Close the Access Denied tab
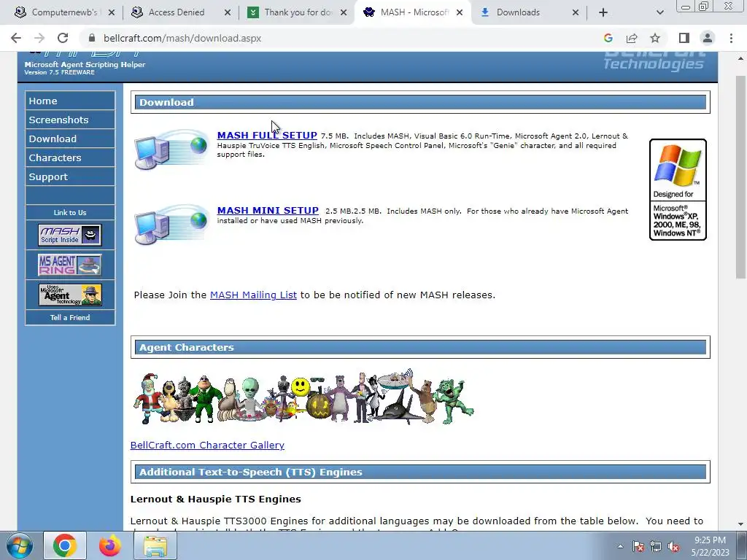The width and height of the screenshot is (747, 560). click(x=228, y=12)
